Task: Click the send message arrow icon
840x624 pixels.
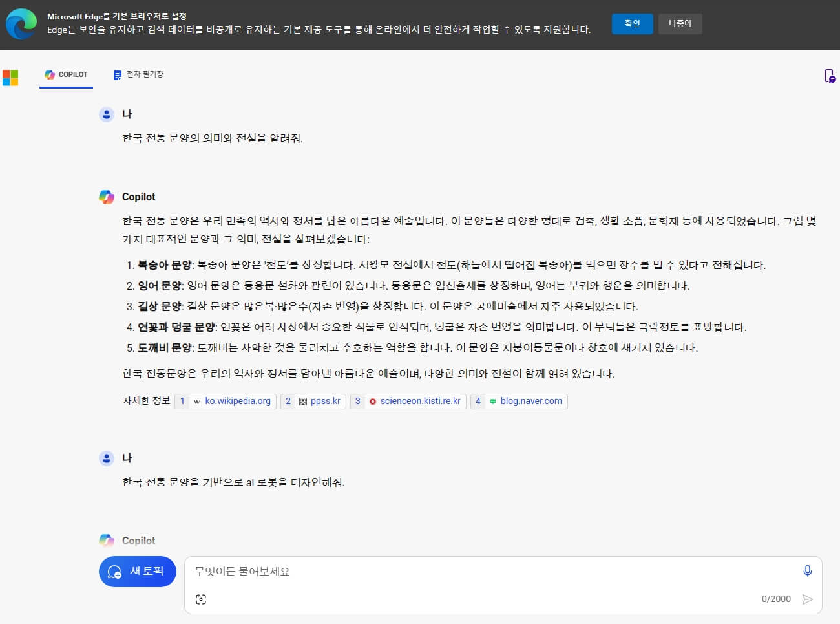Action: click(808, 599)
